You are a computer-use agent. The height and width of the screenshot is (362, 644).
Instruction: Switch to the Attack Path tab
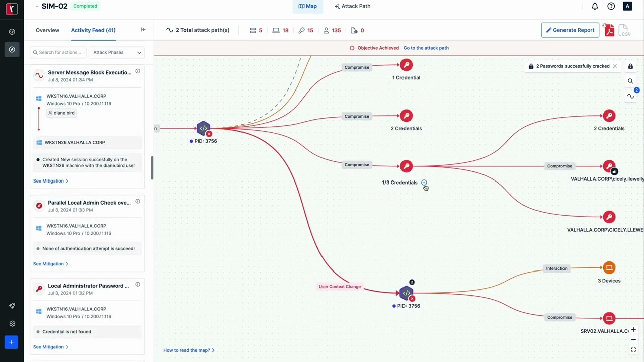[x=352, y=6]
